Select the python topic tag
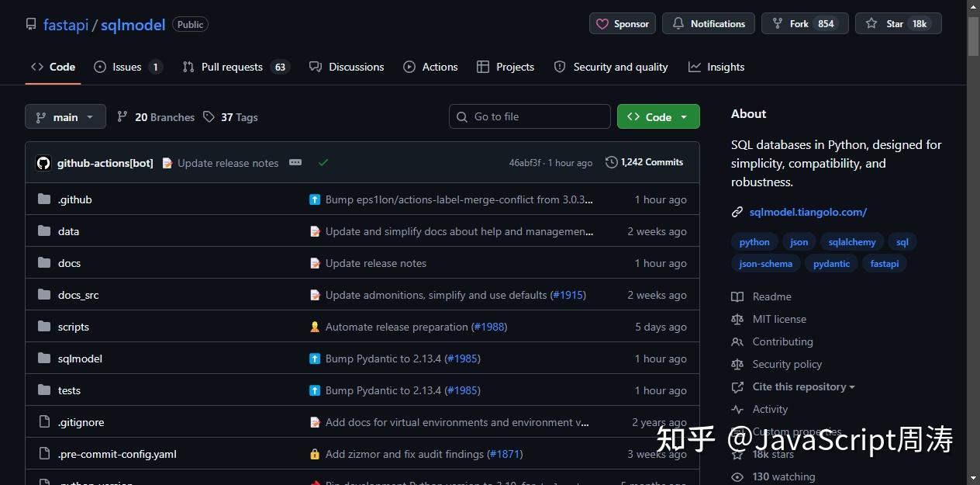The image size is (980, 485). tap(754, 242)
